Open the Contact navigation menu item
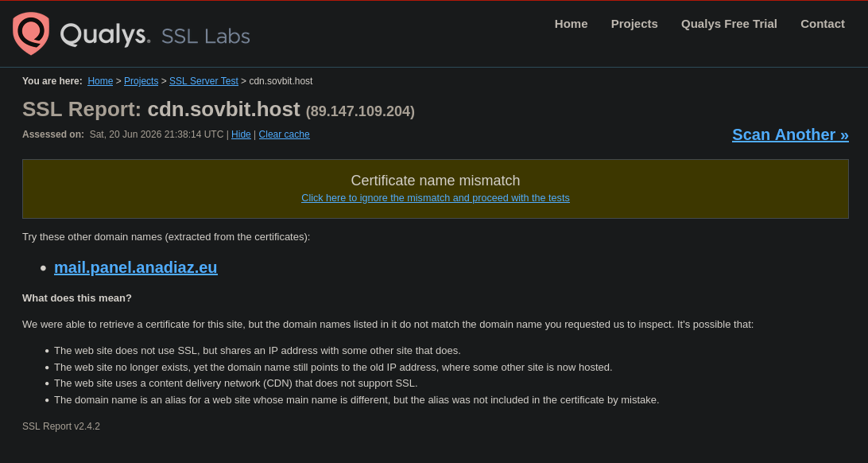This screenshot has width=868, height=463. (823, 24)
